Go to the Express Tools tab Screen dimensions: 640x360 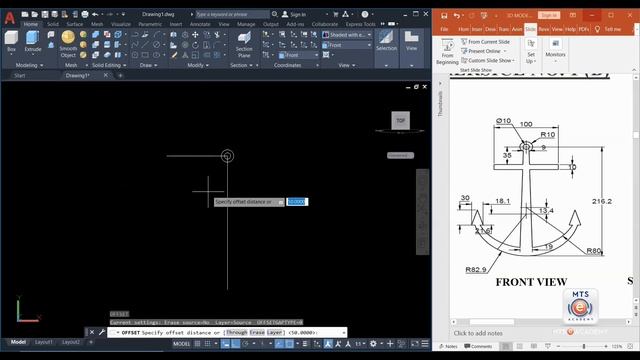[x=360, y=24]
